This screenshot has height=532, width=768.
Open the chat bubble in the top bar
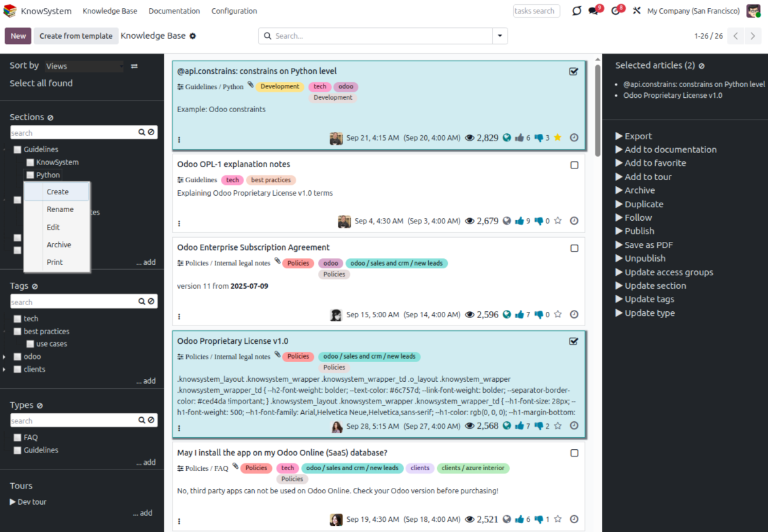(x=576, y=11)
